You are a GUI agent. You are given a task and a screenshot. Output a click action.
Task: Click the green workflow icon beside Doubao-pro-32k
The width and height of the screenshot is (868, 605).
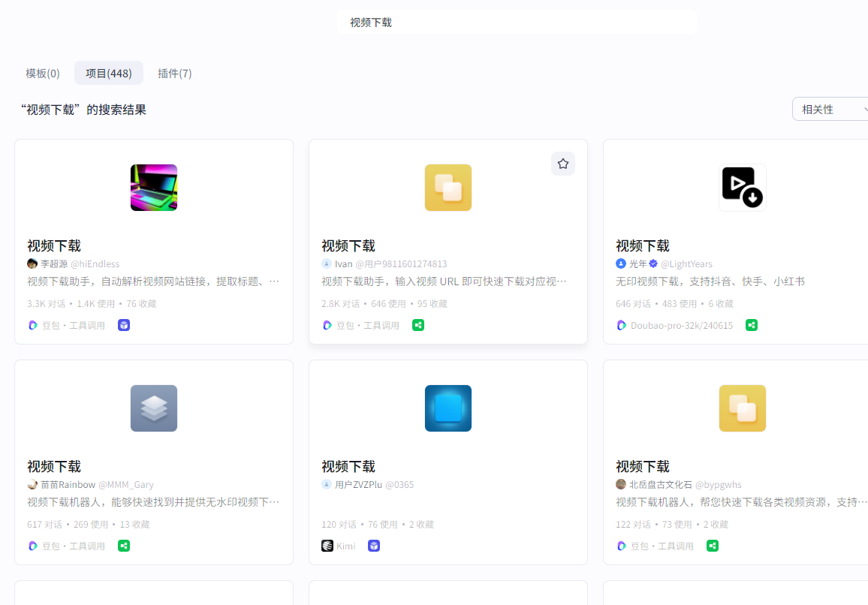pyautogui.click(x=752, y=325)
